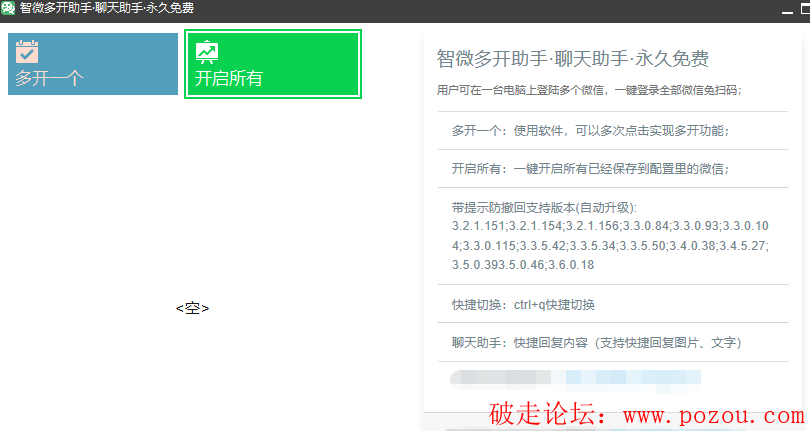Click the window title text in title bar

pyautogui.click(x=106, y=8)
